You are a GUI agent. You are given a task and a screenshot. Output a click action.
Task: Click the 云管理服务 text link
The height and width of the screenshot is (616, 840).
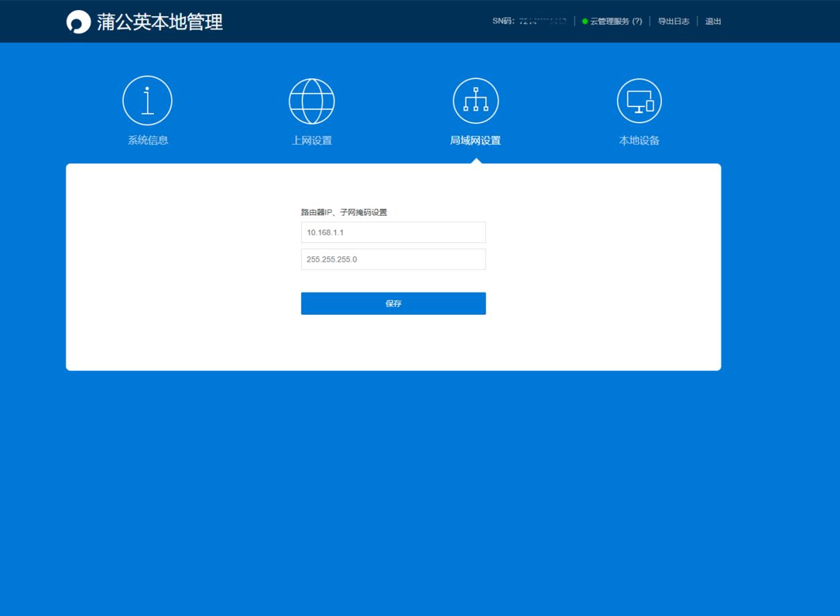point(610,21)
